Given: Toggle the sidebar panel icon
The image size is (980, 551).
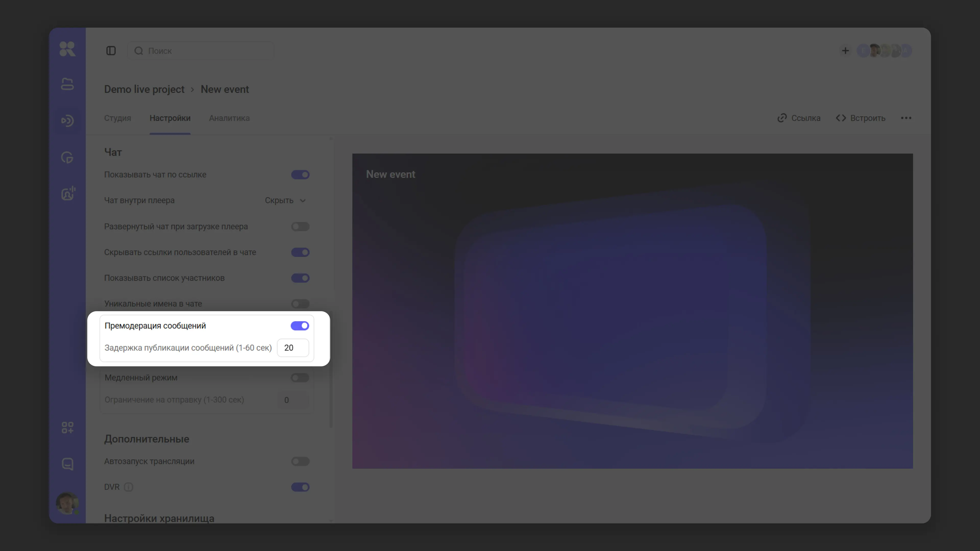Looking at the screenshot, I should click(x=111, y=51).
